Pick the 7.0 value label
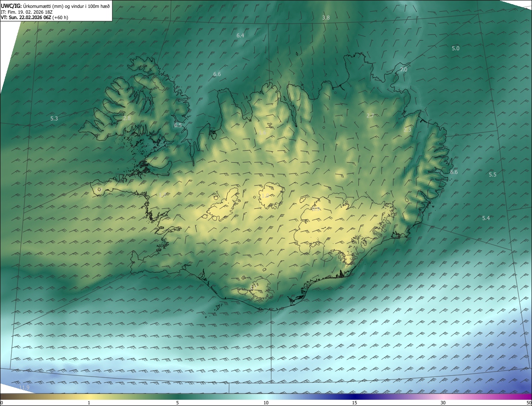Screen dimensions: 532x406 (x=403, y=69)
